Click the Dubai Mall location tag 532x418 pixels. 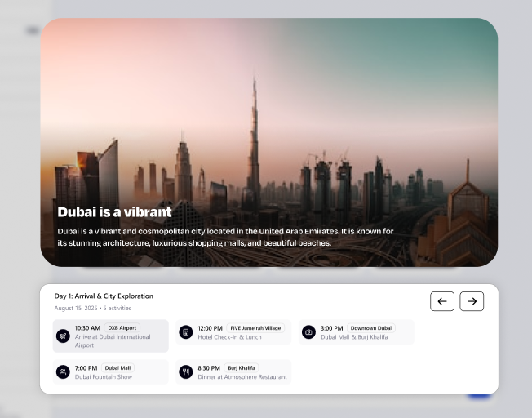117,367
